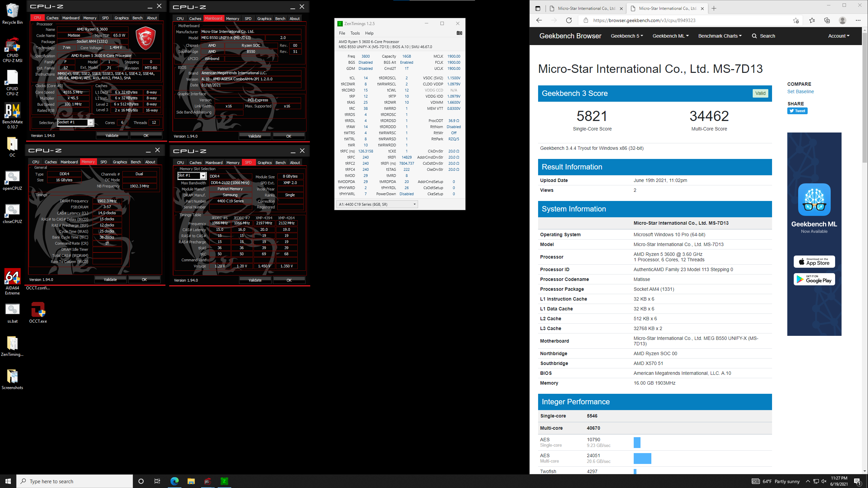Expand the Benchmark Charts menu
868x488 pixels.
[x=720, y=36]
